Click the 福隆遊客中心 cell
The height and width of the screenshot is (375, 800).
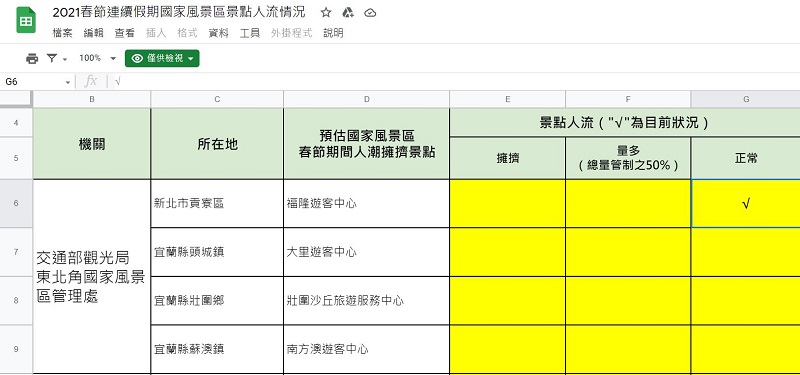coord(366,203)
